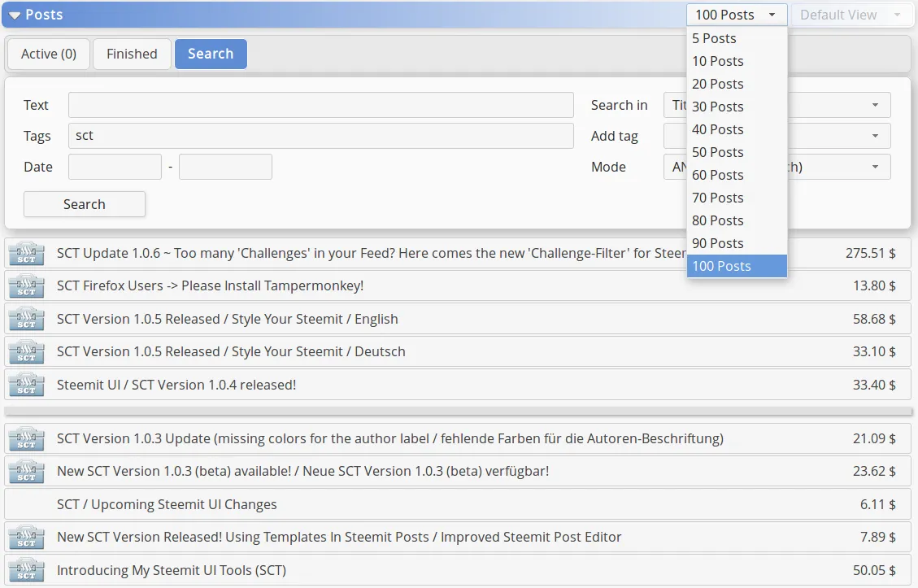
Task: Select 60 Posts option
Action: tap(737, 175)
